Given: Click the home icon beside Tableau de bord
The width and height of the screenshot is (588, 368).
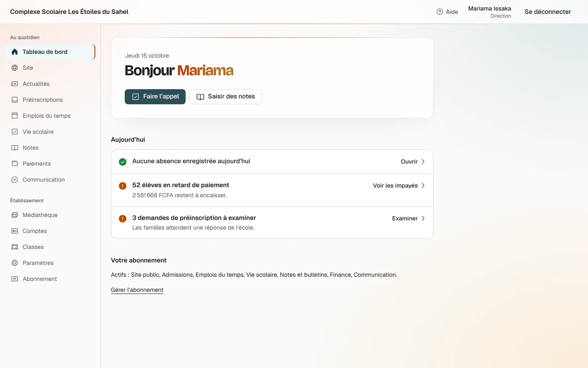Looking at the screenshot, I should click(15, 52).
